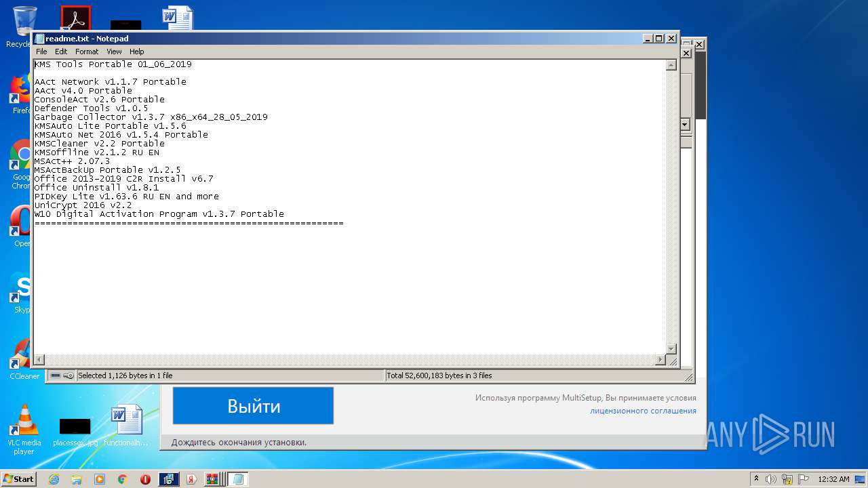Click the line 'KMSoffline v2.1.2 RU EN'
The image size is (868, 488).
97,152
